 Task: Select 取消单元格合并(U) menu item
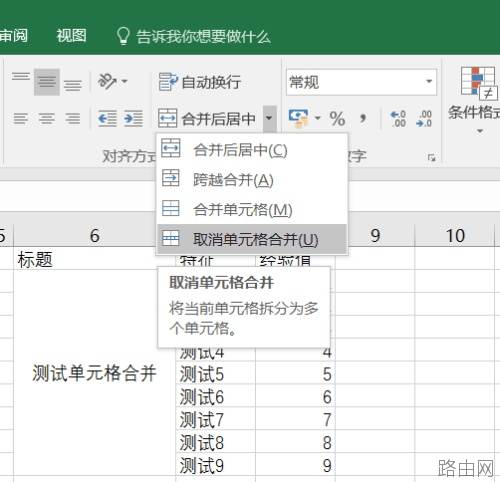tap(252, 239)
